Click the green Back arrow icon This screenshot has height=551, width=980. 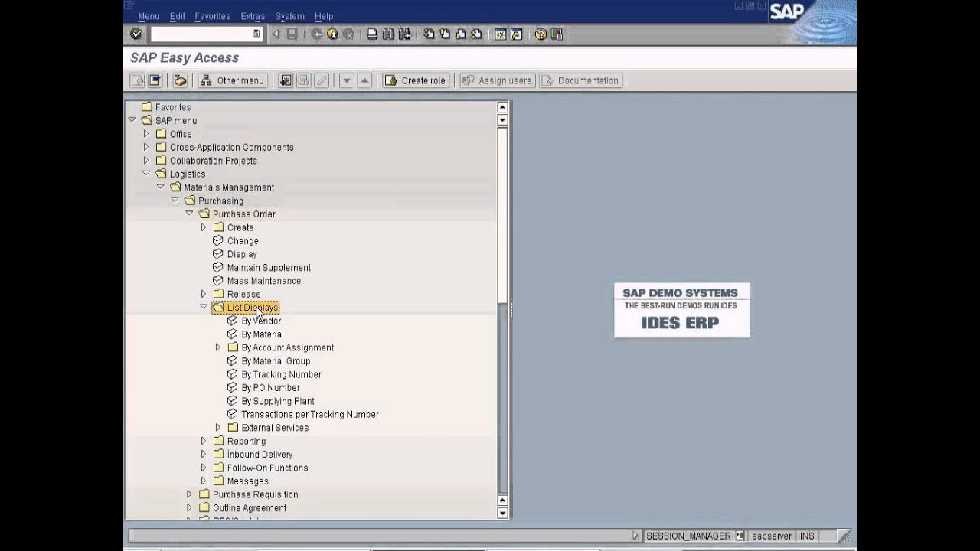tap(317, 34)
